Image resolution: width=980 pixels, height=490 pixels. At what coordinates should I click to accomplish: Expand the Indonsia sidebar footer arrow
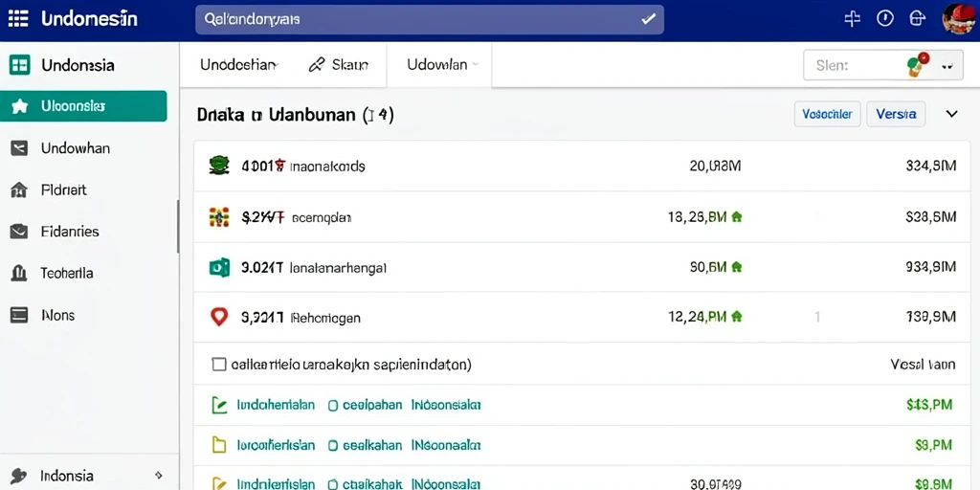[159, 476]
